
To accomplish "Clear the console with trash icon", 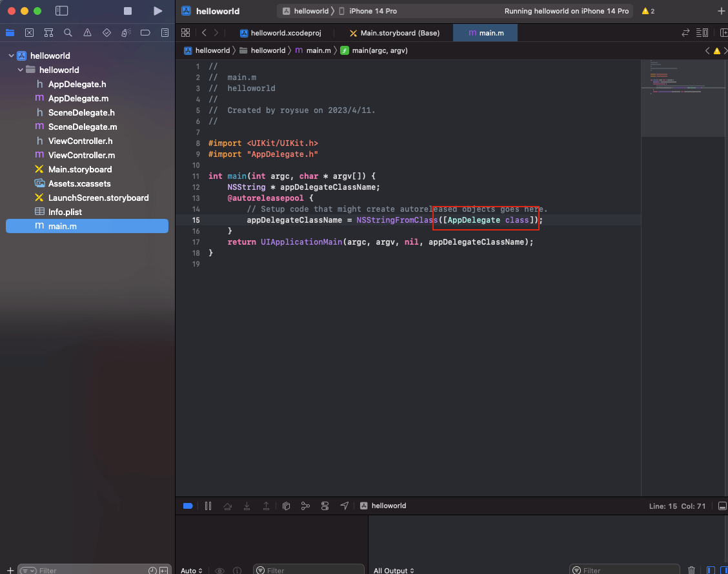I will tap(691, 570).
